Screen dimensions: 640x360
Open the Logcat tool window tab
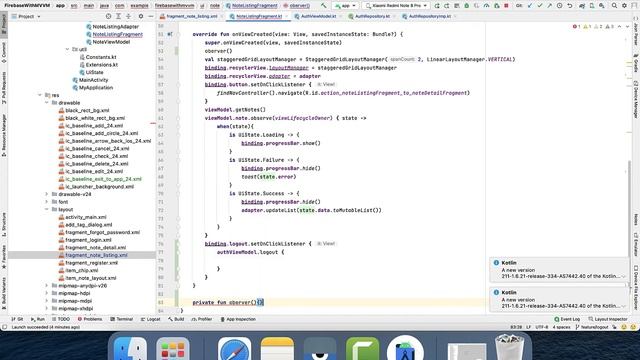(x=150, y=319)
